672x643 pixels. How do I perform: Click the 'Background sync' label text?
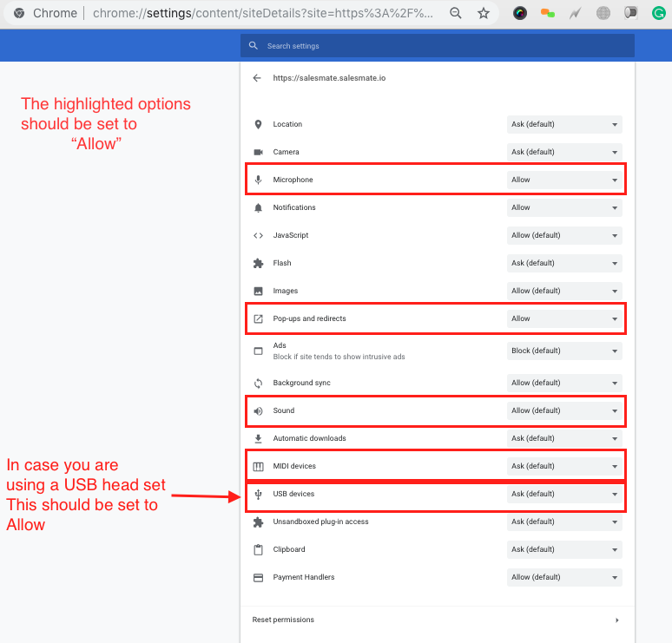click(x=302, y=383)
